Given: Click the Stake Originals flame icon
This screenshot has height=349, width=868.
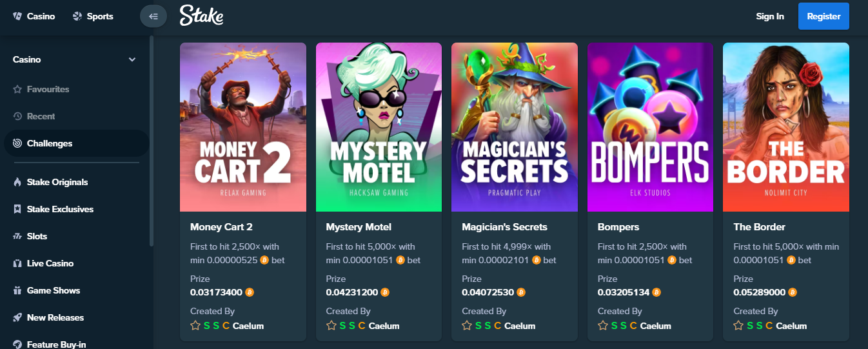Looking at the screenshot, I should click(17, 182).
